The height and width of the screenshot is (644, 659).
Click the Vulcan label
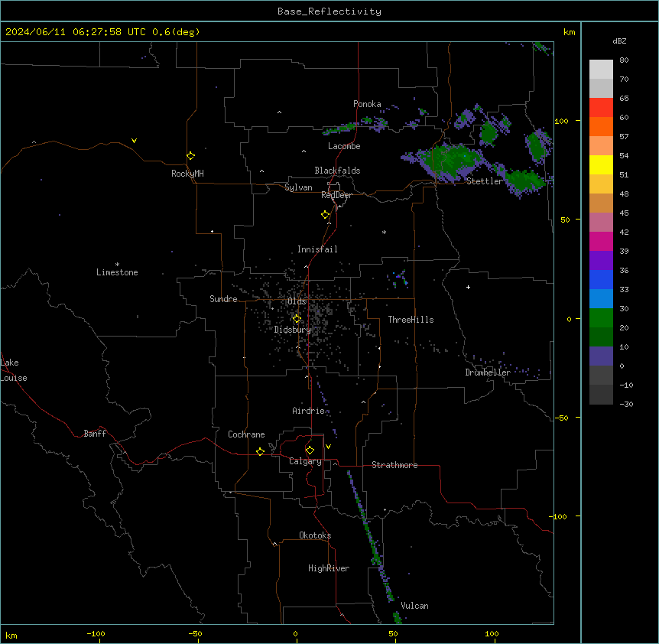coord(414,606)
